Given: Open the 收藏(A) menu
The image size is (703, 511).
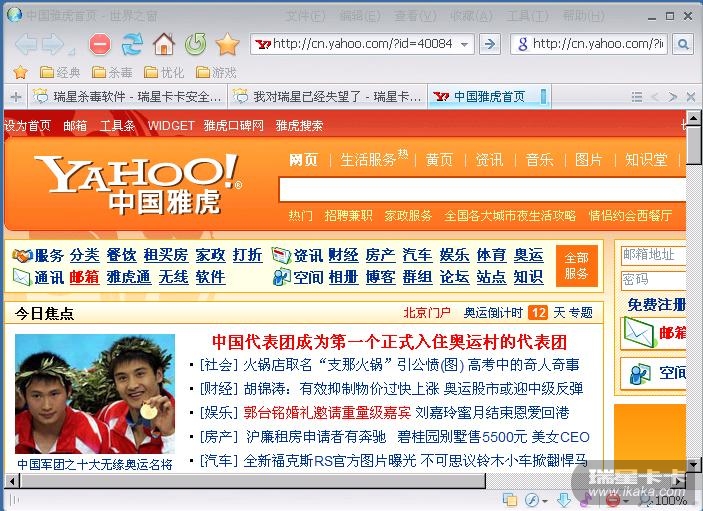Looking at the screenshot, I should (472, 17).
